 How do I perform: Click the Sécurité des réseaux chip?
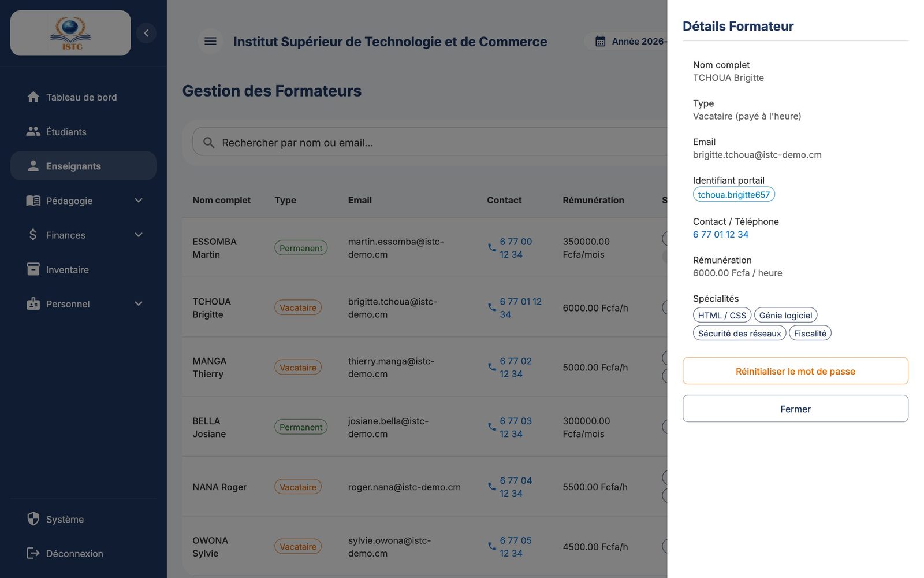point(739,333)
